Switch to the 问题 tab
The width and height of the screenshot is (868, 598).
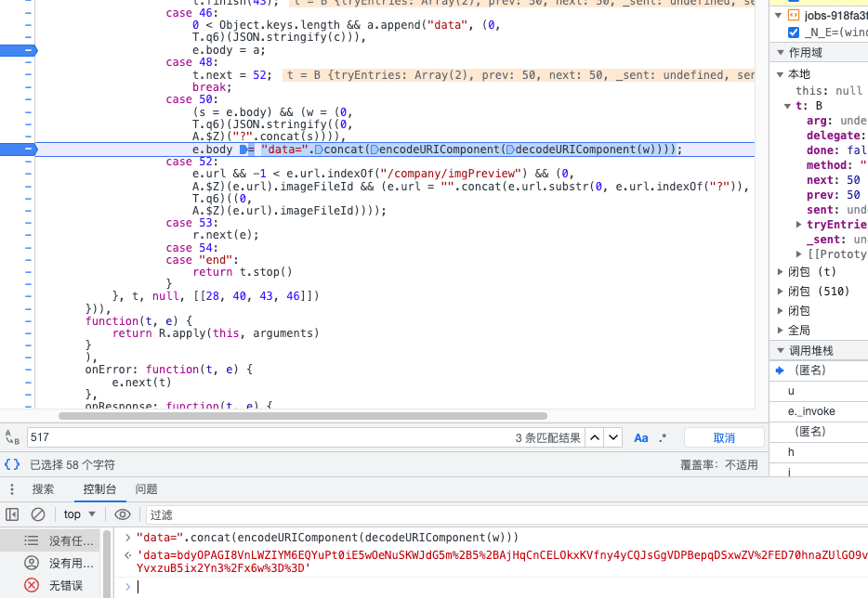coord(146,489)
